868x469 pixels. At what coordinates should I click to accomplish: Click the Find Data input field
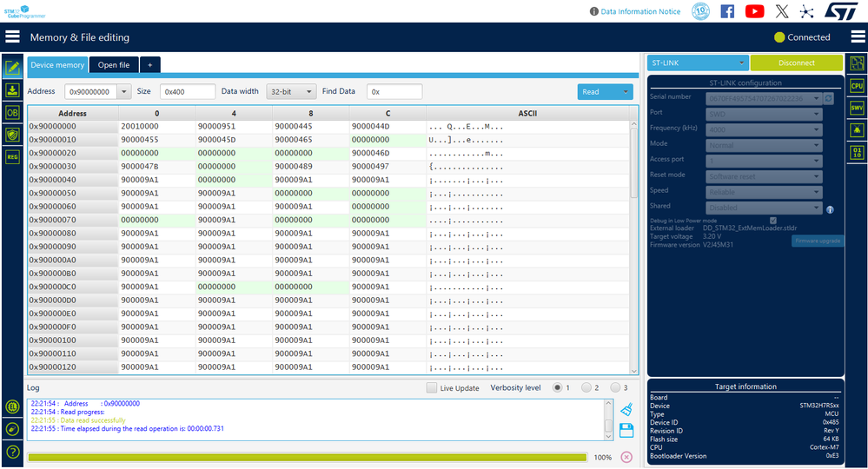point(394,92)
